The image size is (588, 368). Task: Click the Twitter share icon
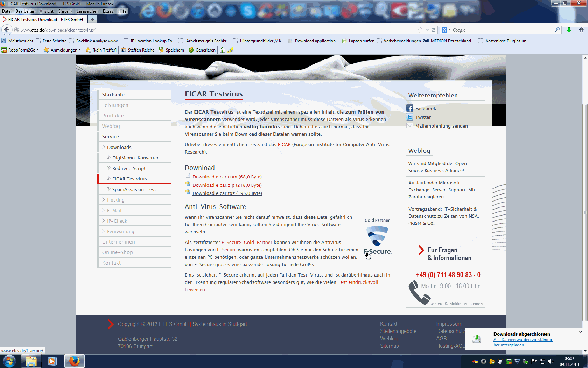pyautogui.click(x=409, y=117)
